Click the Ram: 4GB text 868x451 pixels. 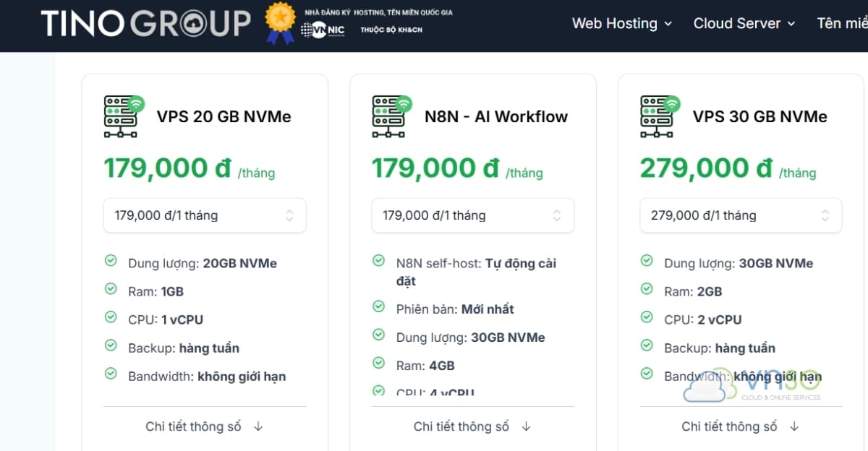pos(425,366)
